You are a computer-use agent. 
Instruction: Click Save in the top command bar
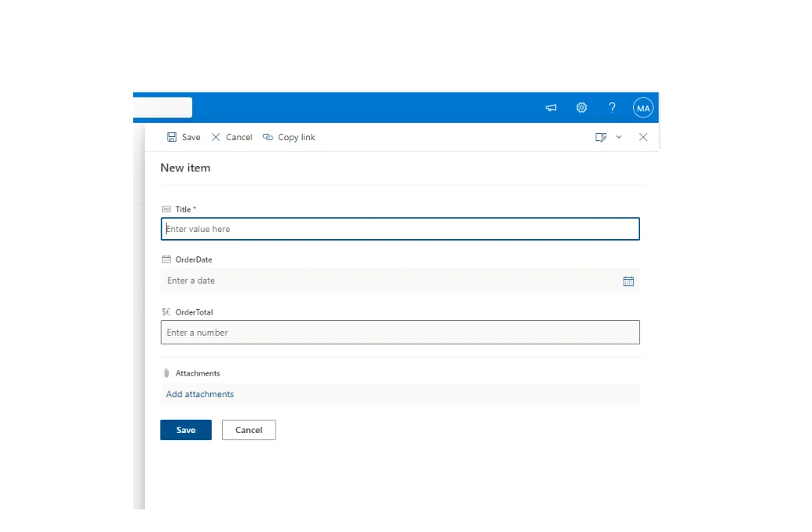pos(183,137)
